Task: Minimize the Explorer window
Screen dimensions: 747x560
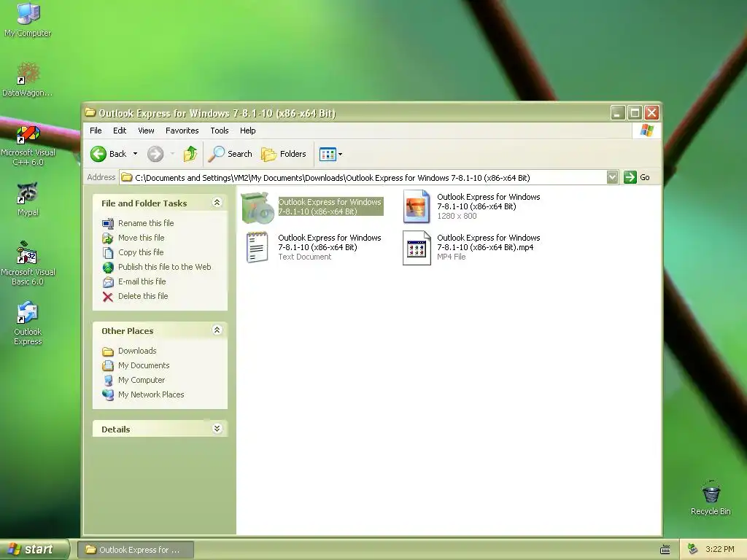Action: point(618,113)
